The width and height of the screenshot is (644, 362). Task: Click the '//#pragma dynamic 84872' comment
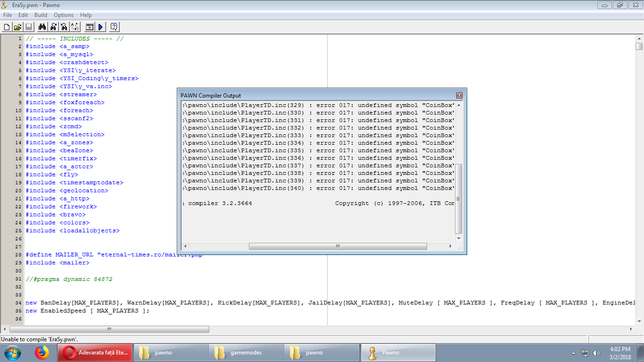(x=69, y=279)
